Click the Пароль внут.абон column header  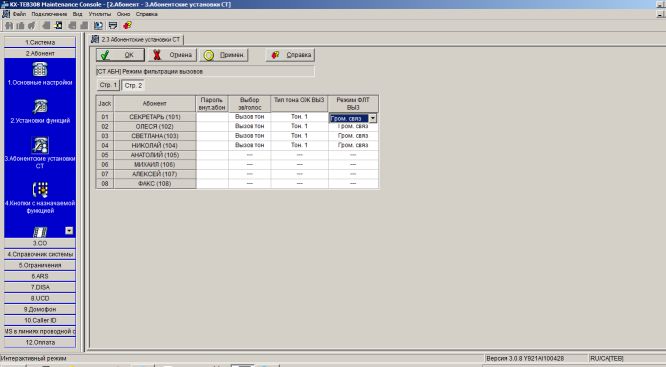(x=212, y=104)
